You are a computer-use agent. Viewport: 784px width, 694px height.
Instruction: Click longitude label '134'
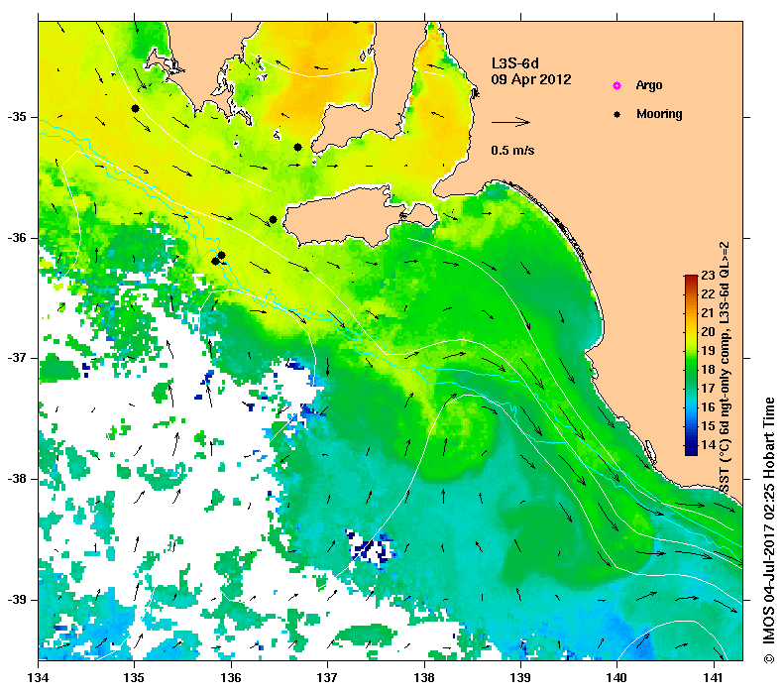[39, 678]
